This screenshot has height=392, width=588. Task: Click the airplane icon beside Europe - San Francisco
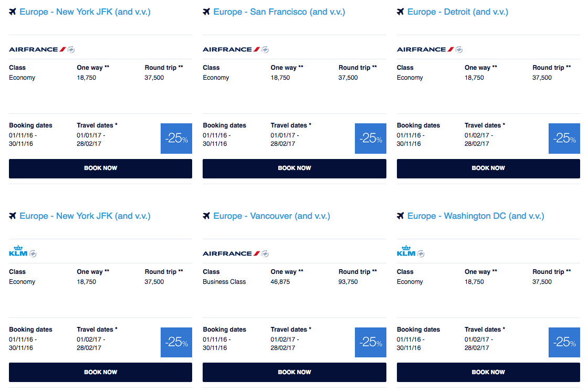click(207, 11)
